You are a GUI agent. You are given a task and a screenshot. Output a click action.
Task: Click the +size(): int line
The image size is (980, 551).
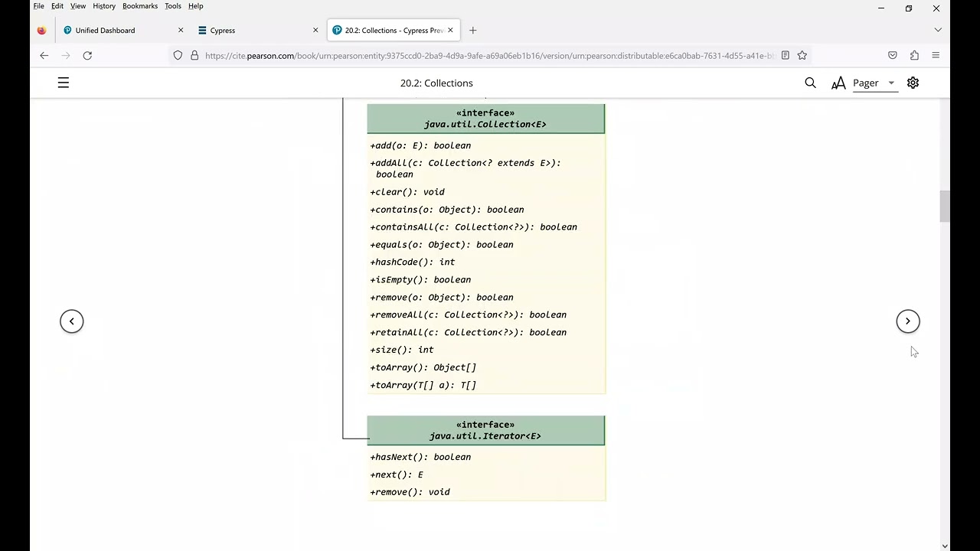(402, 350)
